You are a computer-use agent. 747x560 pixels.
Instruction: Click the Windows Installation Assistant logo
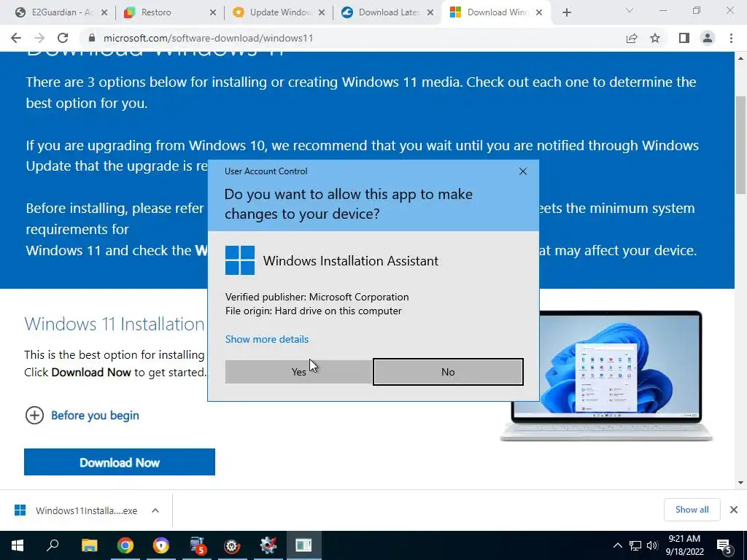pos(239,260)
